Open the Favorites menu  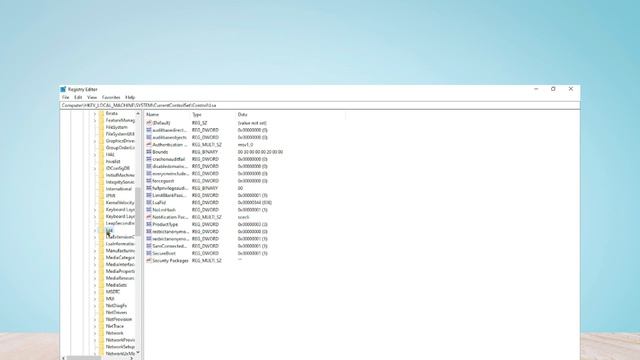[x=111, y=98]
